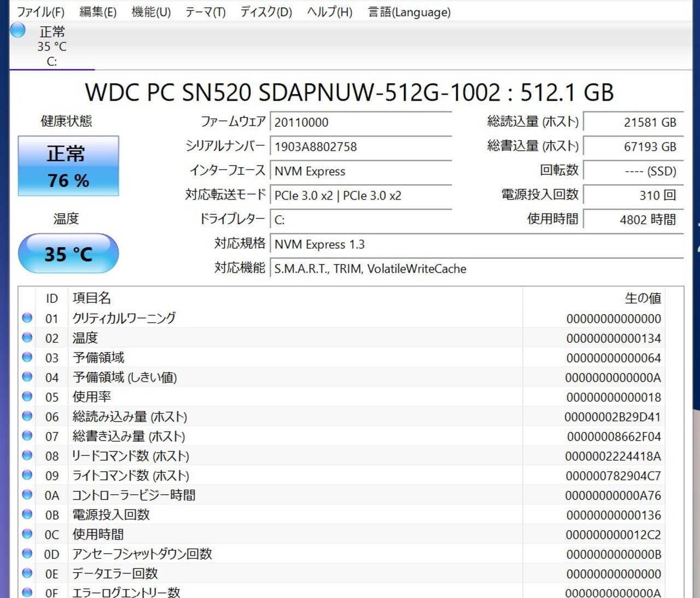700x598 pixels.
Task: Click status orb for 04 予備領域 (しきい値) row
Action: 27,377
